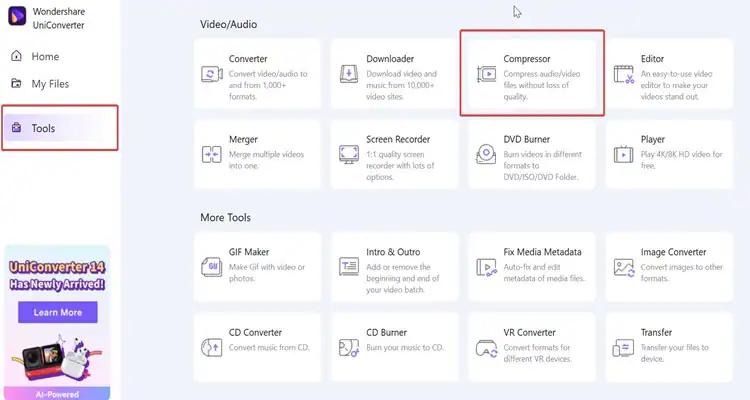Click the Compressor icon
This screenshot has height=400, width=750.
pyautogui.click(x=486, y=74)
